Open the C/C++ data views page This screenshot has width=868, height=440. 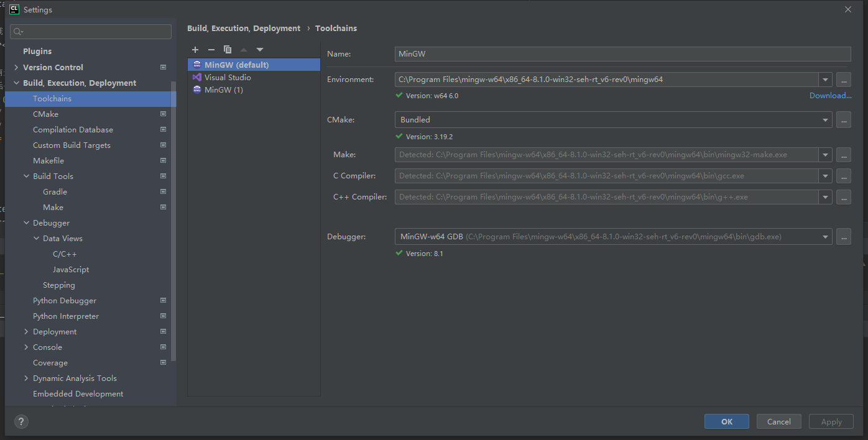[65, 254]
